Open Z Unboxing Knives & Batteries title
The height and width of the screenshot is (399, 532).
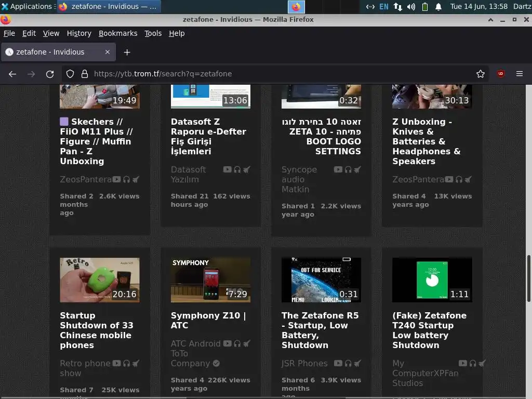click(x=427, y=141)
